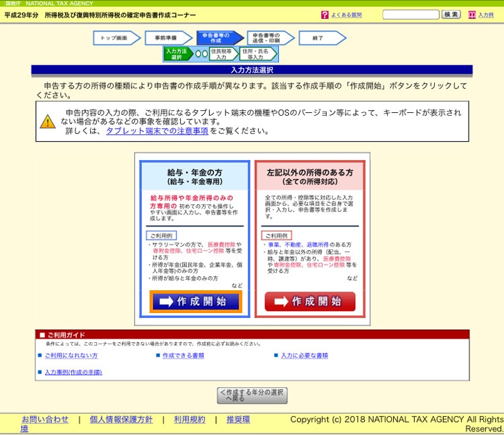The width and height of the screenshot is (504, 435).
Task: Click blue square bullet beside 作成できる書類
Action: click(x=158, y=355)
